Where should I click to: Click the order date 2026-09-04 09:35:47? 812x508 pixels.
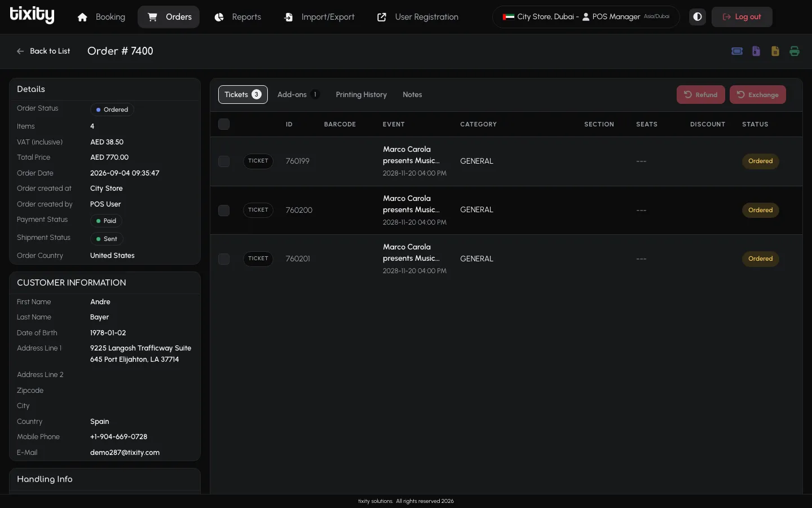point(125,173)
